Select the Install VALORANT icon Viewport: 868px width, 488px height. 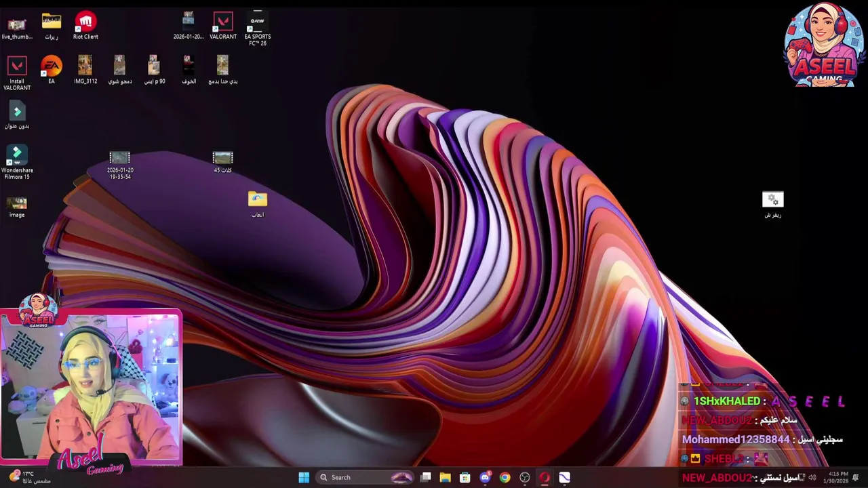[x=17, y=73]
